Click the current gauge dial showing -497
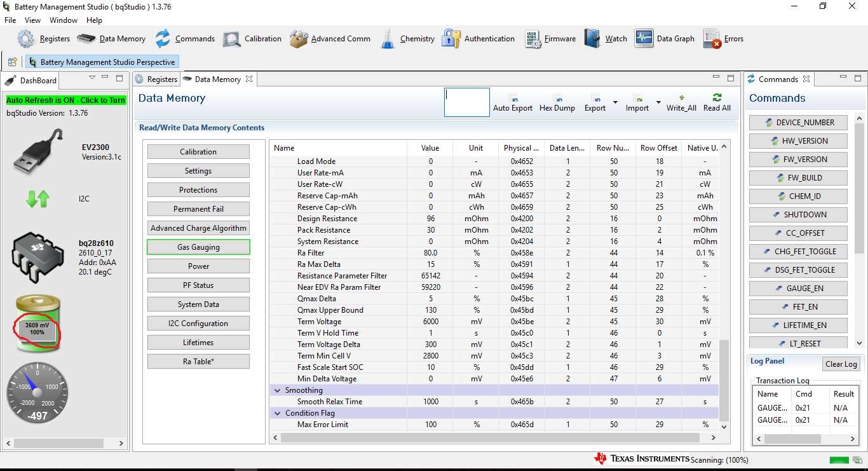868x471 pixels. click(x=38, y=393)
